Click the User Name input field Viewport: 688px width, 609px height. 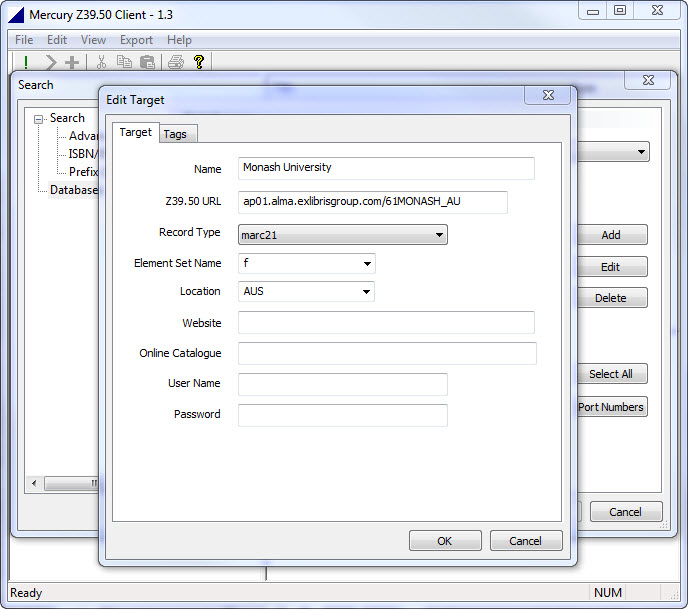[x=343, y=384]
